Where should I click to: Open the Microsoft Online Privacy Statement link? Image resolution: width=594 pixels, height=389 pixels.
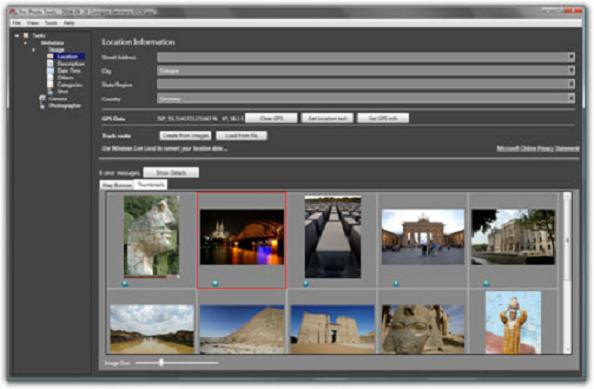[x=538, y=148]
